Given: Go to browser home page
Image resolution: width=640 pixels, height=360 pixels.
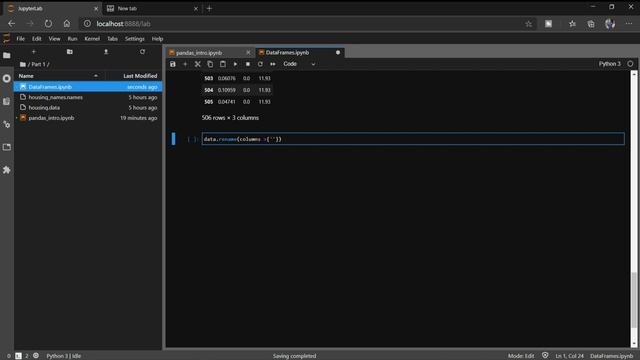Looking at the screenshot, I should (67, 24).
